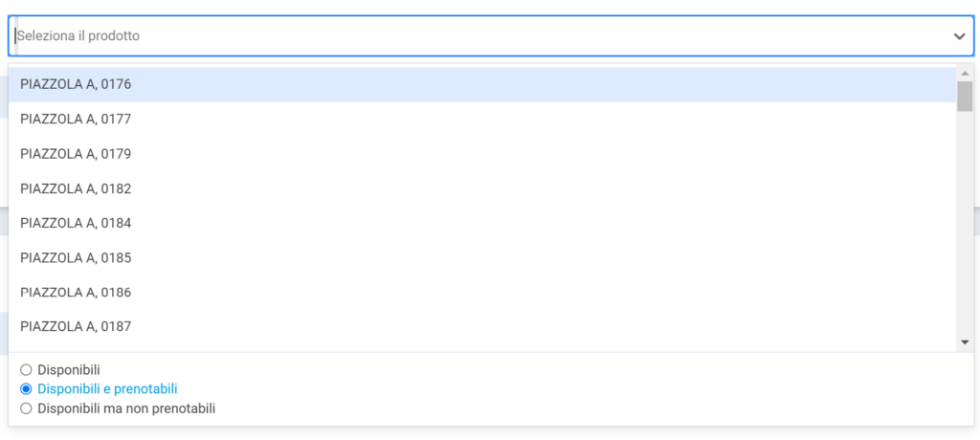Pick PIAZZOLA A, 0179 in the dropdown list
The width and height of the screenshot is (980, 440).
click(76, 154)
